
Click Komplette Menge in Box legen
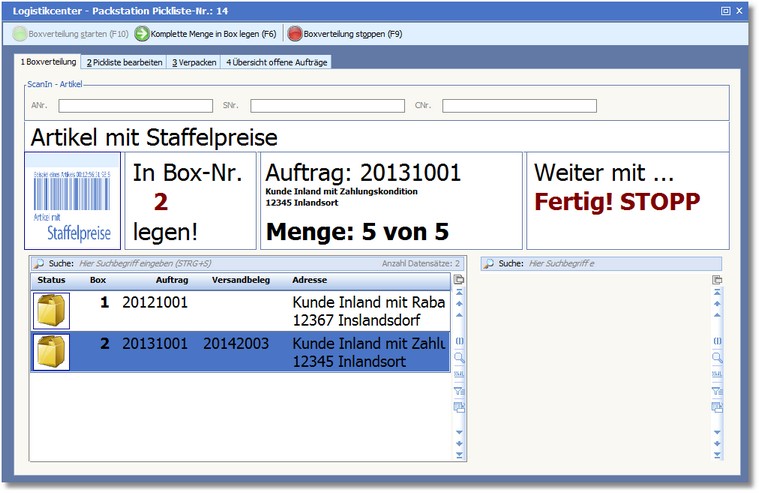[206, 33]
